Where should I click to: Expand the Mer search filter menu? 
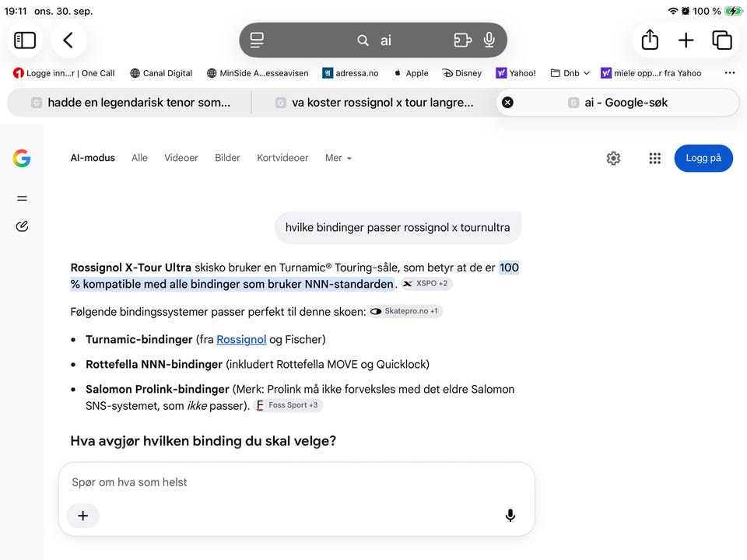338,158
